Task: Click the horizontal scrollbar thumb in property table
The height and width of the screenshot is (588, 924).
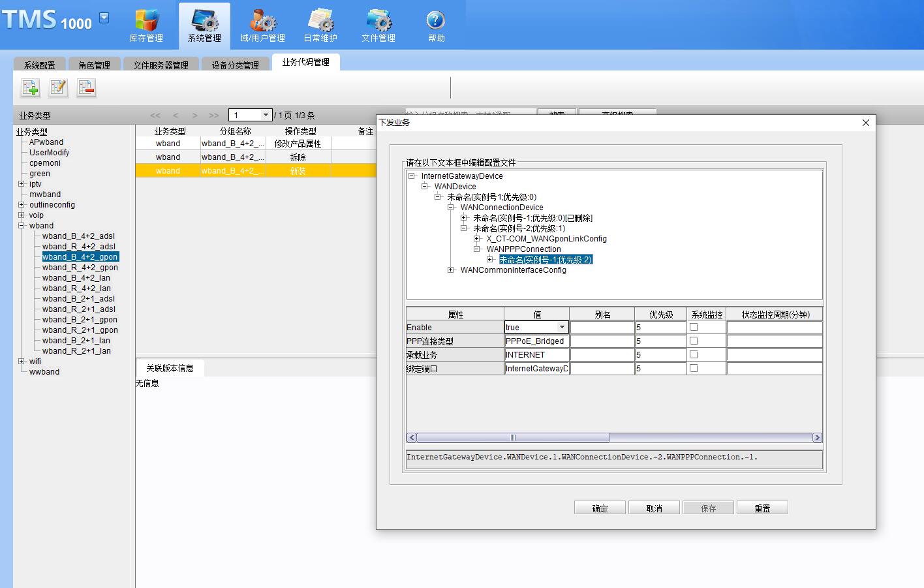Action: point(513,437)
